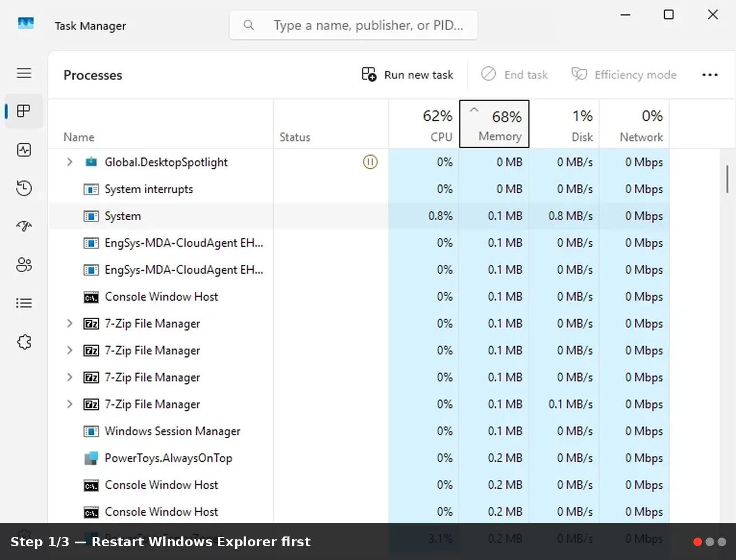
Task: Sort by the Network column header
Action: click(634, 124)
